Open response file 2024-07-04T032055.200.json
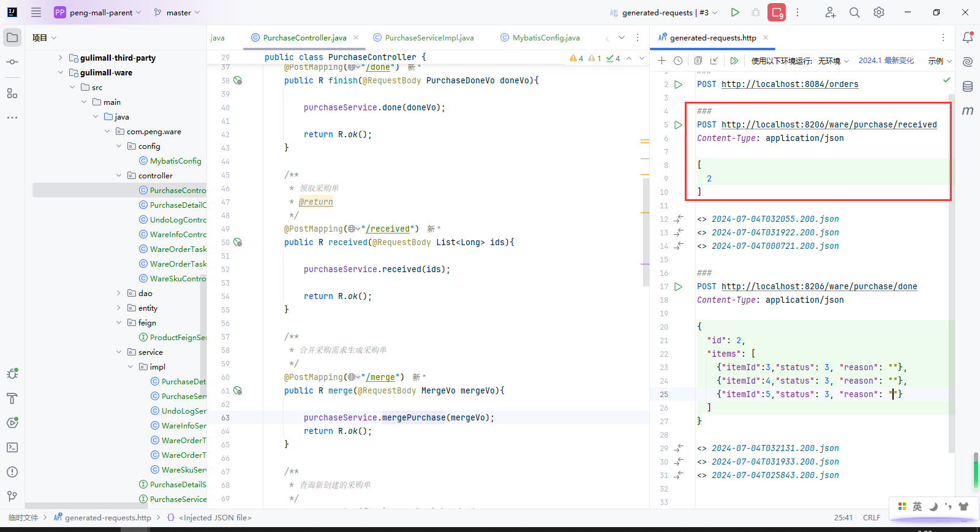980x532 pixels. tap(775, 219)
